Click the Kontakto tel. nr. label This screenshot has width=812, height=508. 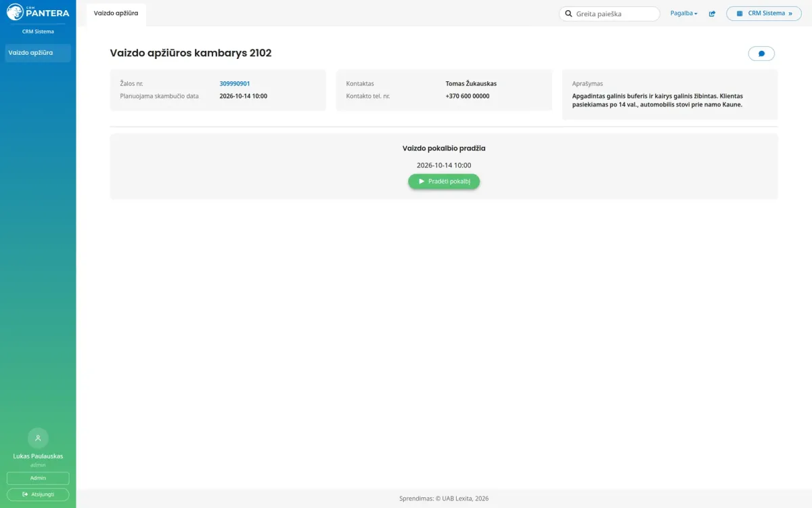pos(368,96)
